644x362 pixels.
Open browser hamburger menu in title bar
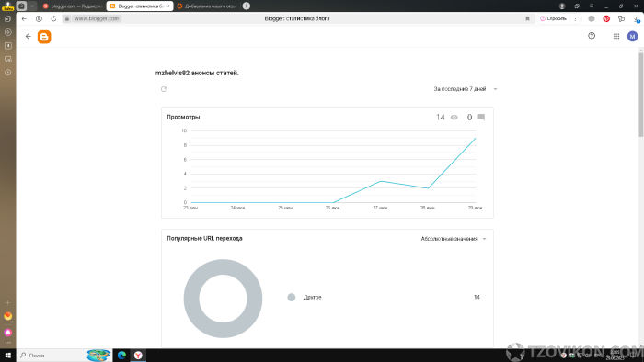[592, 6]
